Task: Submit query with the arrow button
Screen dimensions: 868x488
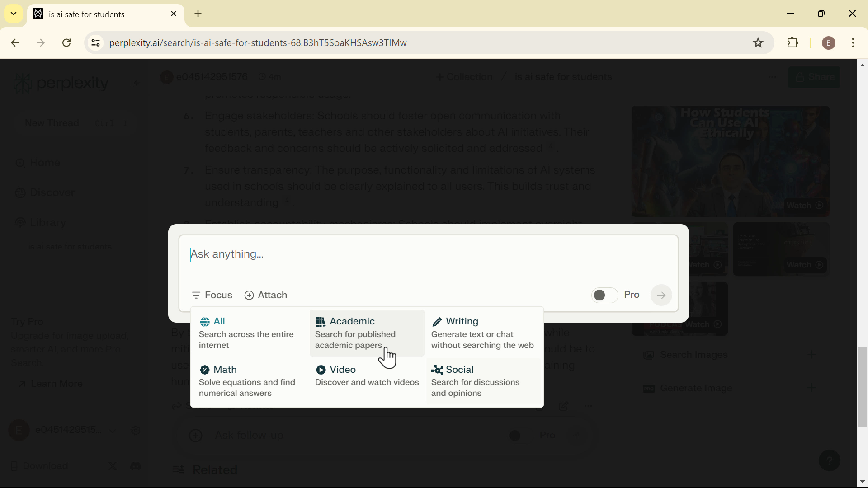Action: (661, 296)
